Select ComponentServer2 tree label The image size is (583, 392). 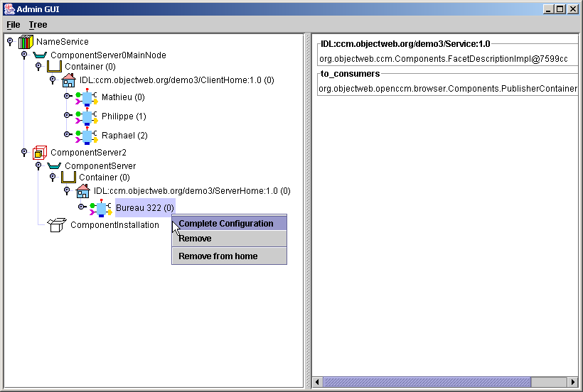(88, 153)
